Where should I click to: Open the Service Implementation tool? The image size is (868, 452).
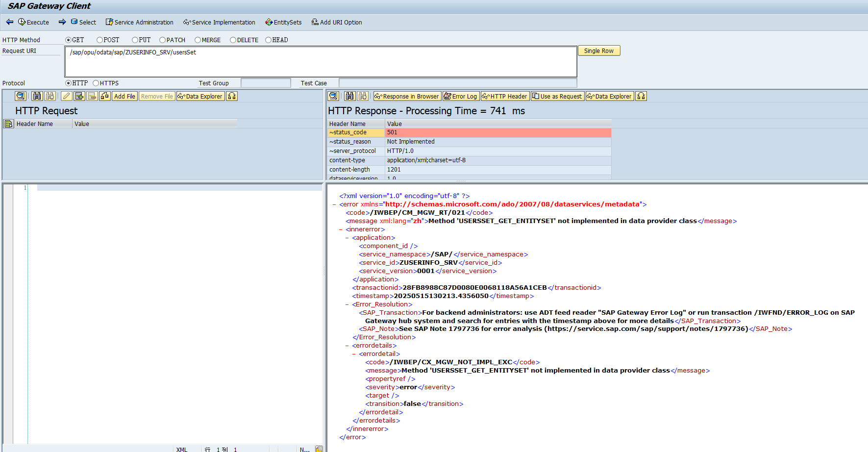click(219, 22)
